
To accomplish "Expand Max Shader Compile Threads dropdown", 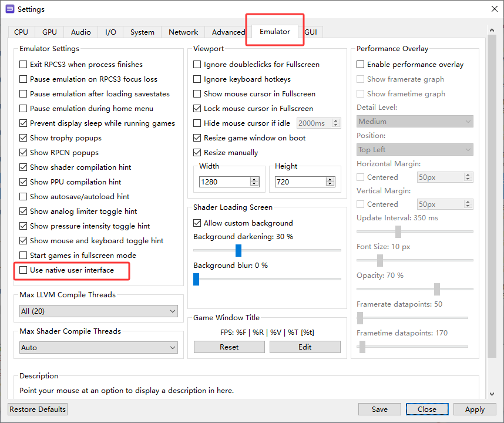I will pos(98,347).
